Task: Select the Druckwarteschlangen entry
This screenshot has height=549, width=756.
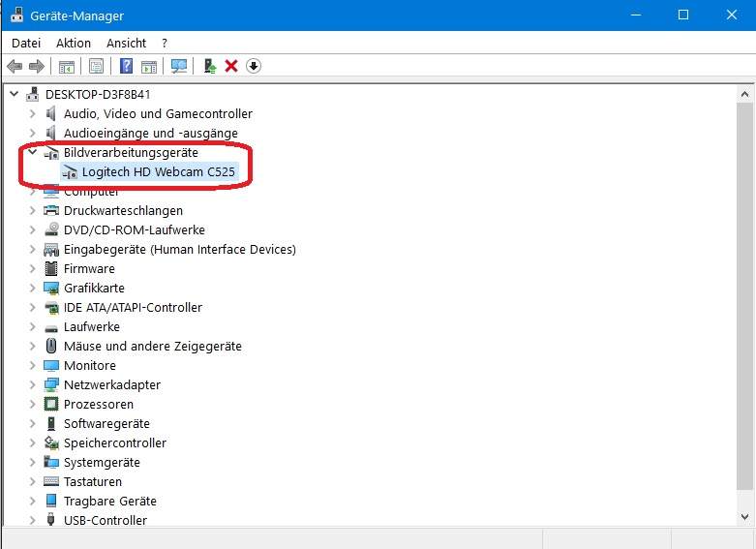Action: [x=123, y=210]
